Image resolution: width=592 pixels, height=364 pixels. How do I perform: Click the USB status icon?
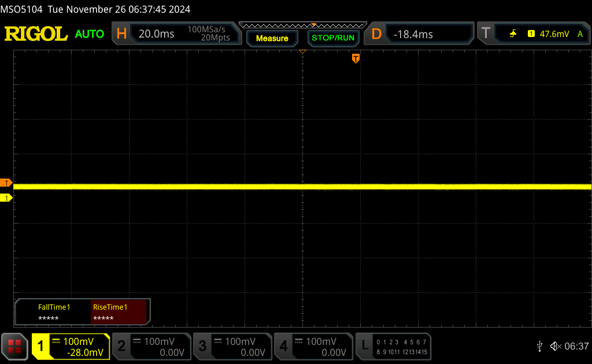tap(539, 346)
